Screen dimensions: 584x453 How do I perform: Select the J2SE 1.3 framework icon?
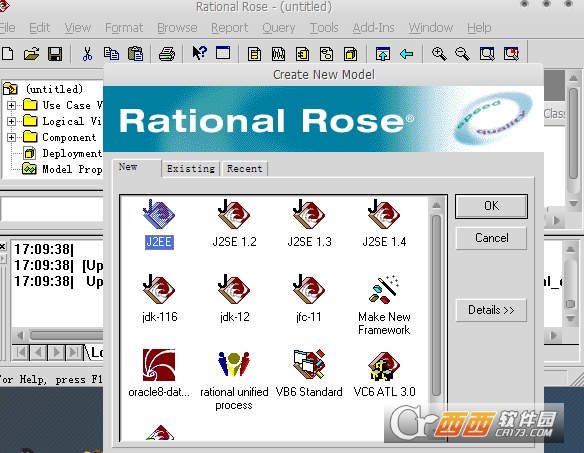click(309, 215)
